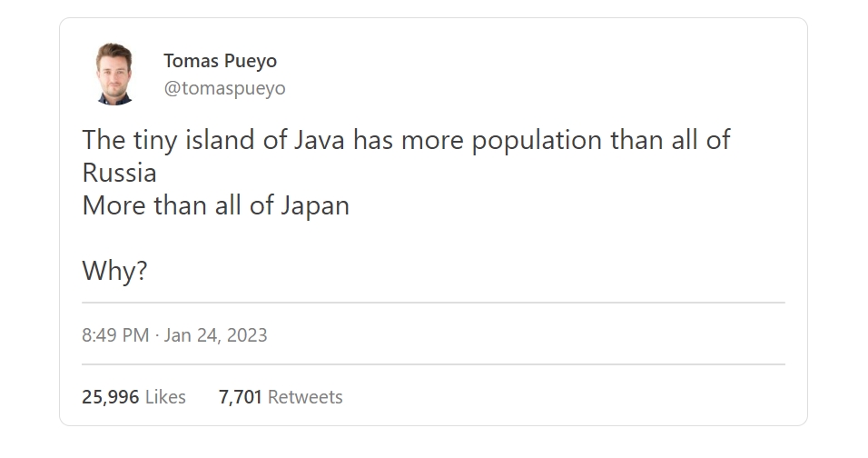Click the divider line above the timestamp

click(x=433, y=303)
